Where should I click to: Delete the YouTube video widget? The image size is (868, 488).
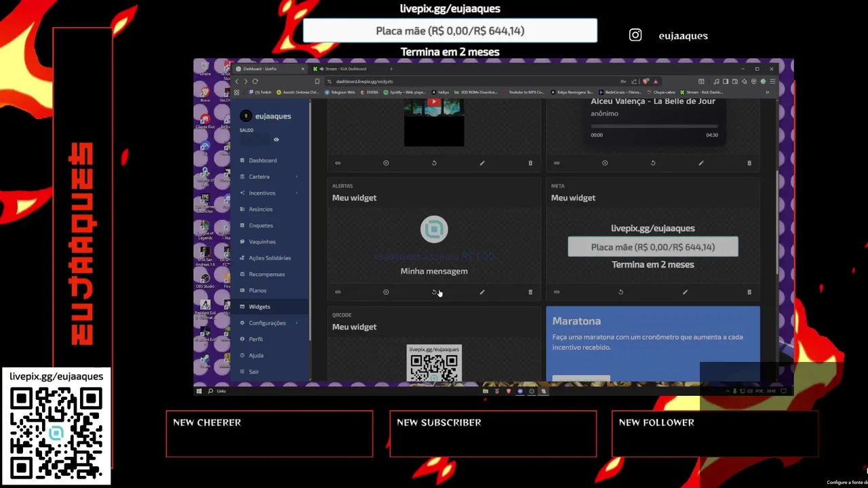530,163
